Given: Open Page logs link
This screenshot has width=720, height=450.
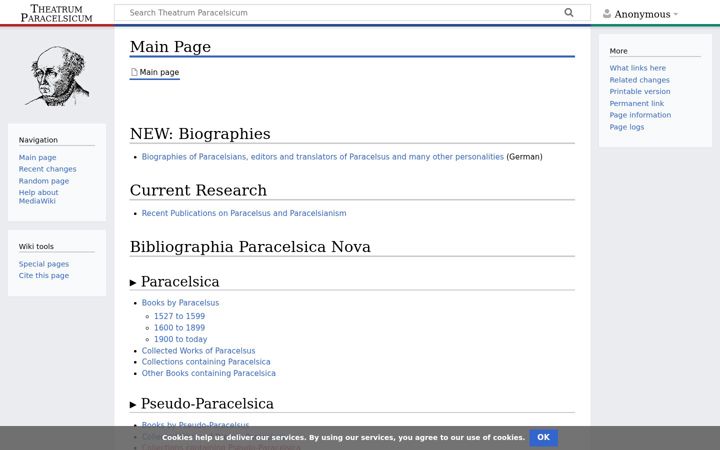Looking at the screenshot, I should coord(626,127).
